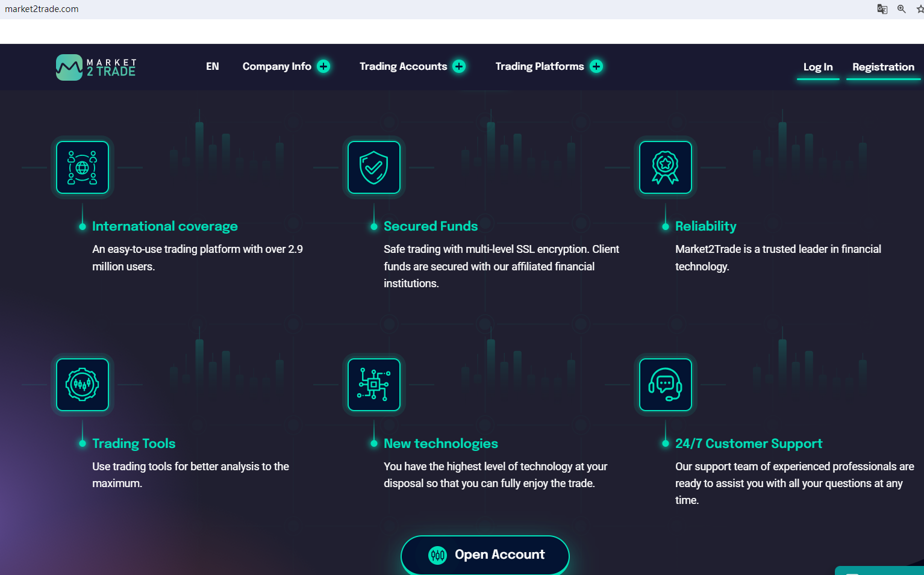Click the Trading Tools gear chart icon
This screenshot has height=575, width=924.
(x=83, y=385)
